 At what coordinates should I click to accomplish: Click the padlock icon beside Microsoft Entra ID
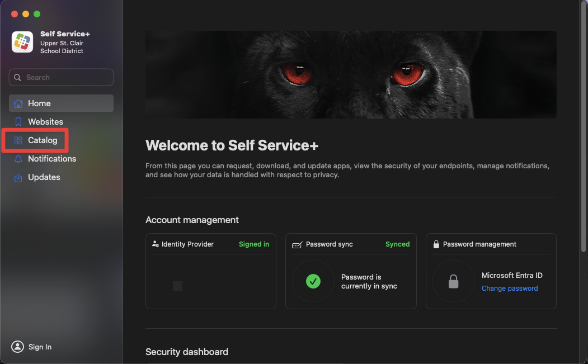(453, 282)
